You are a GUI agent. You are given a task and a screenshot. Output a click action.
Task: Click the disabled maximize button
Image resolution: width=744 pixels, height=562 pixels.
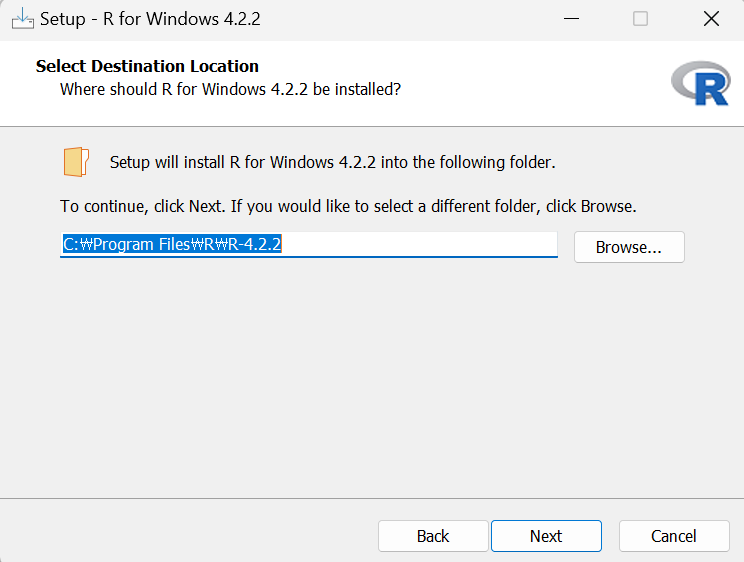point(640,19)
